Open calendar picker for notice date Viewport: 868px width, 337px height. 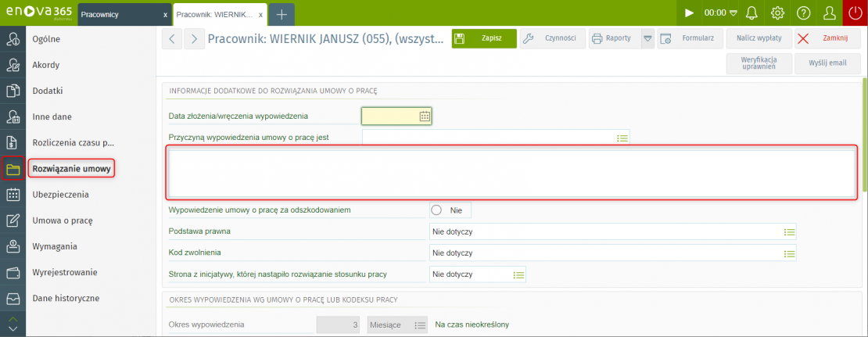point(425,117)
